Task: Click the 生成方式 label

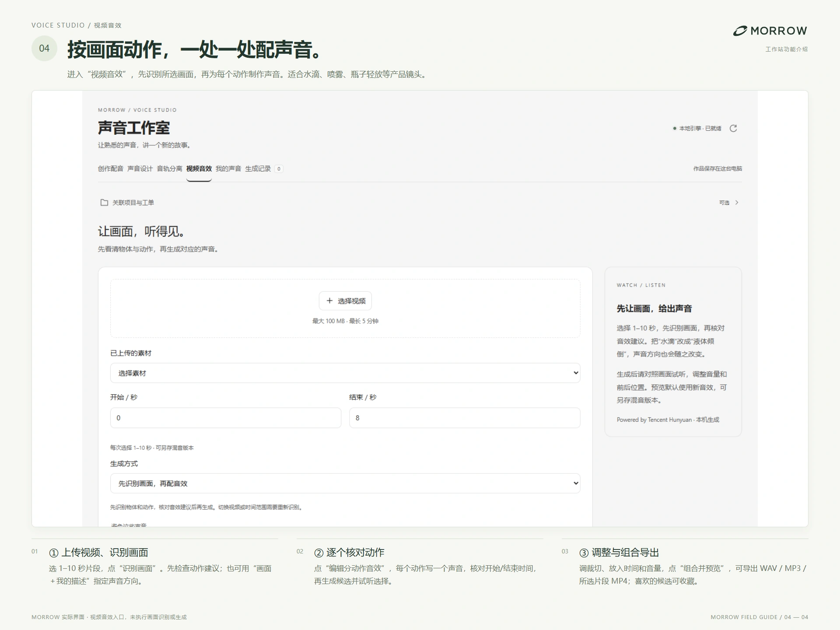Action: pos(124,464)
